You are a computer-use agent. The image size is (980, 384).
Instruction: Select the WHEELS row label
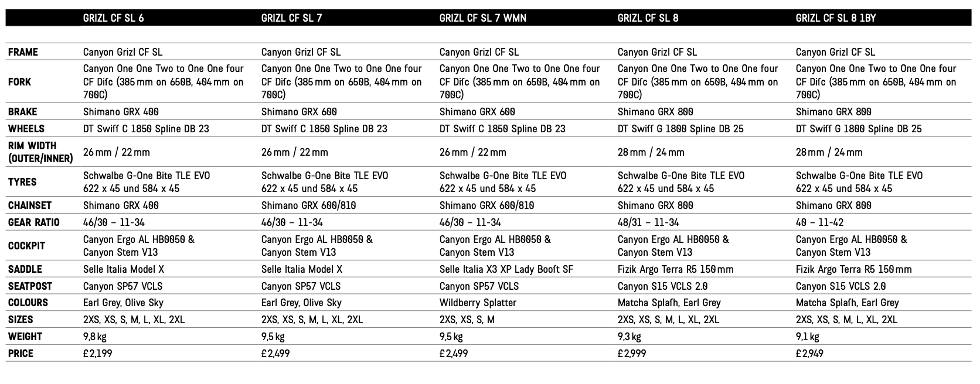tap(26, 129)
